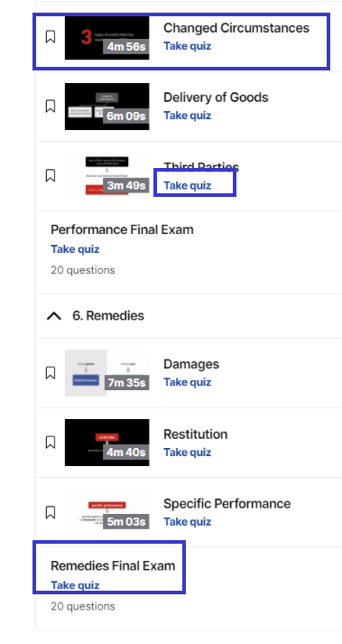Take the Performance Final Exam quiz

pyautogui.click(x=75, y=249)
